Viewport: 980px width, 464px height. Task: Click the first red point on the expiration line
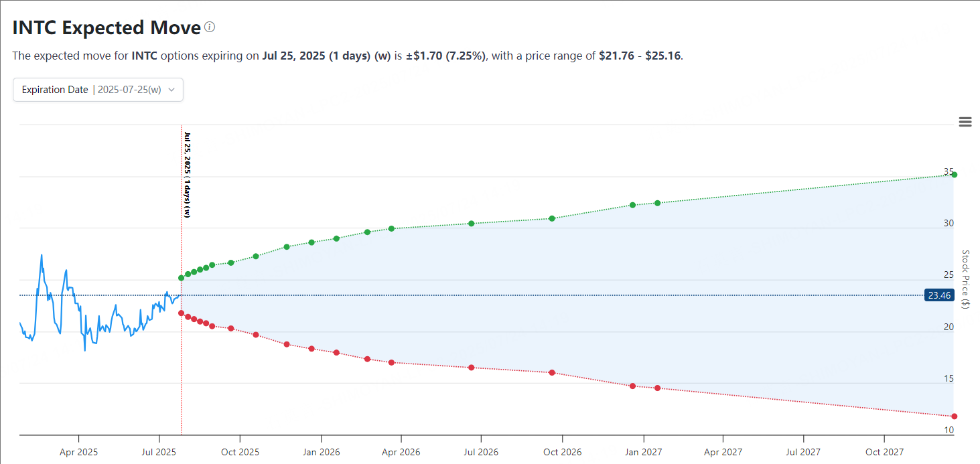click(x=181, y=313)
